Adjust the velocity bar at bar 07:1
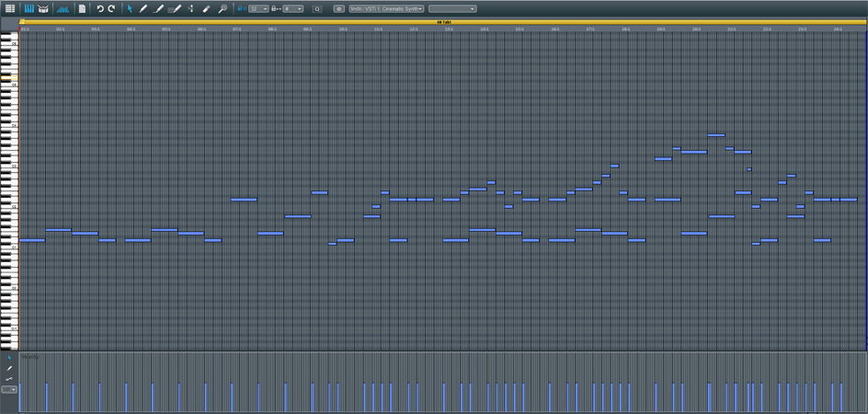Image resolution: width=868 pixels, height=414 pixels. click(x=232, y=397)
